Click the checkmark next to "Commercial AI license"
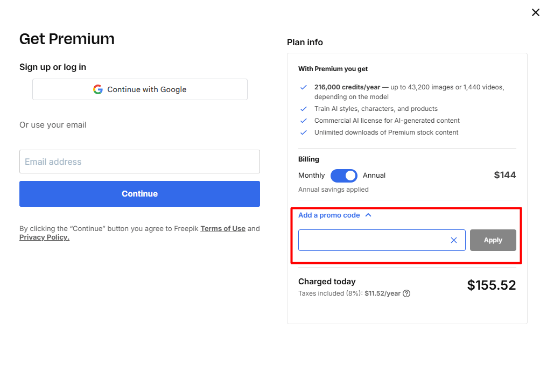This screenshot has width=547, height=392. pyautogui.click(x=303, y=120)
